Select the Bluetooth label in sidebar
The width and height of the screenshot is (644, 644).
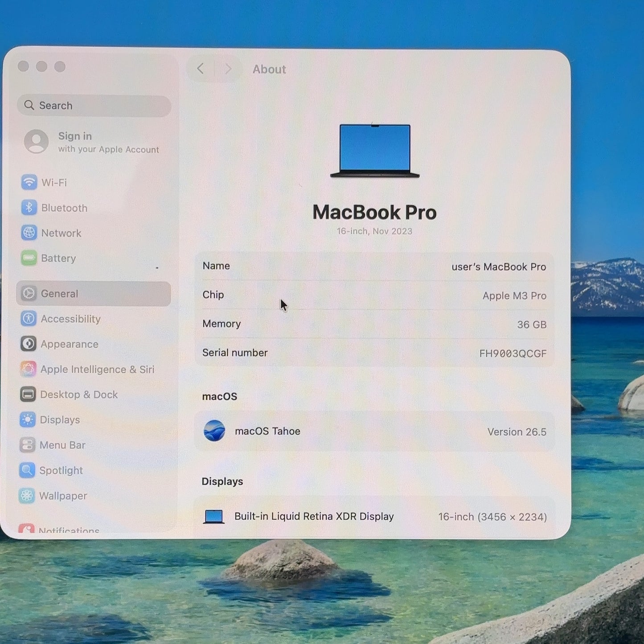click(x=64, y=208)
